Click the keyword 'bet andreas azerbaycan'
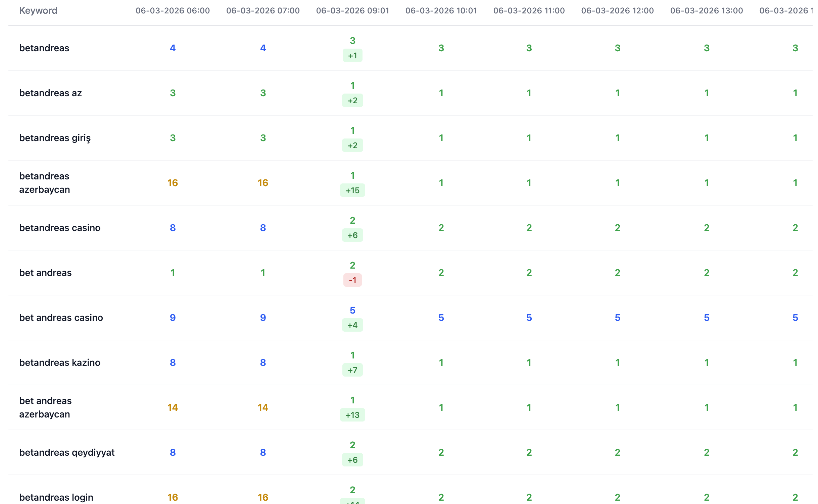Screen dimensions: 818x504 (45, 407)
